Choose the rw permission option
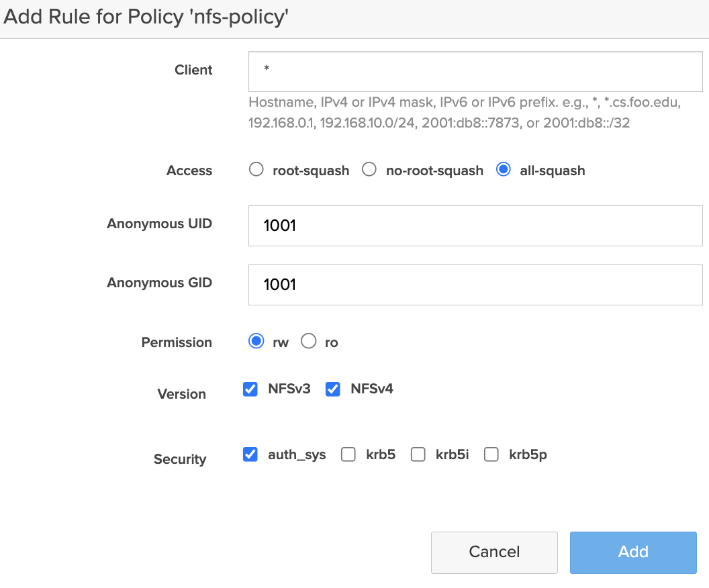This screenshot has width=709, height=588. 256,342
